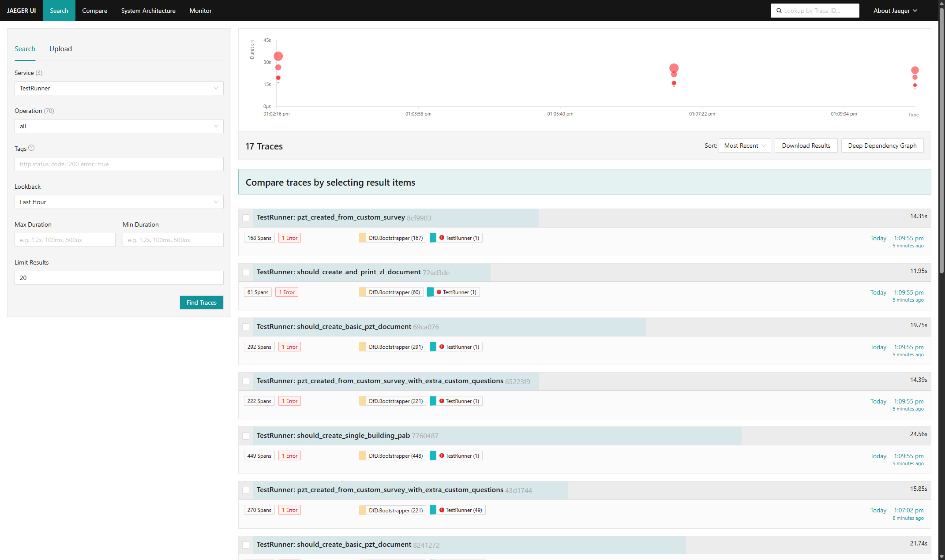Tick the checkbox for trace 69ca076
The height and width of the screenshot is (560, 945).
click(x=246, y=327)
